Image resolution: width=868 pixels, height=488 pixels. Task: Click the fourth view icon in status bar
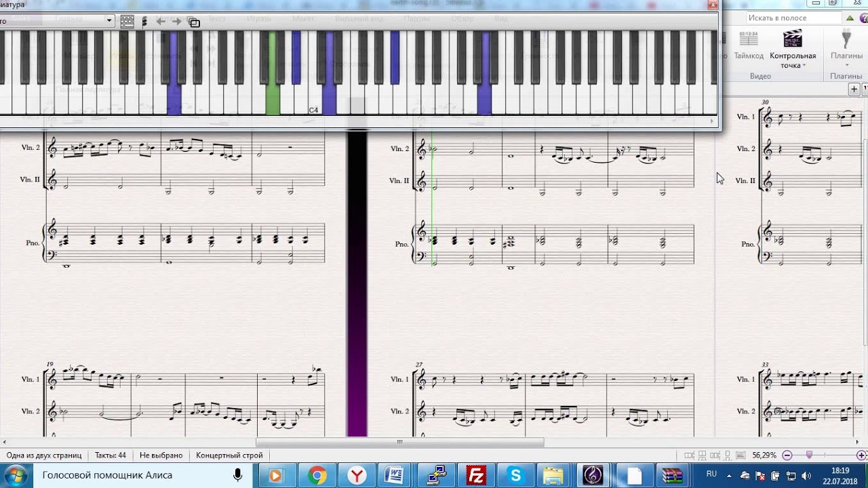727,455
